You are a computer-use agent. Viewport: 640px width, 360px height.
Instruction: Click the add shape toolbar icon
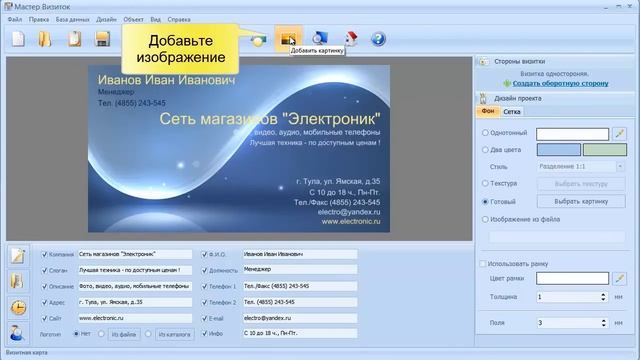click(258, 40)
